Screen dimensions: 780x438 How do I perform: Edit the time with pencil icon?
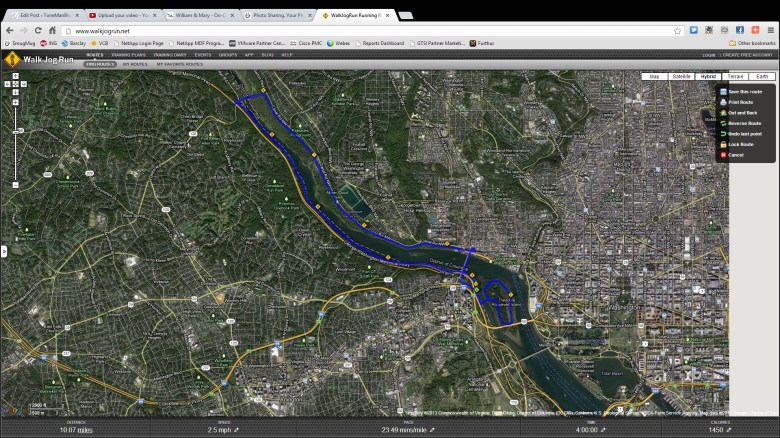click(x=603, y=430)
